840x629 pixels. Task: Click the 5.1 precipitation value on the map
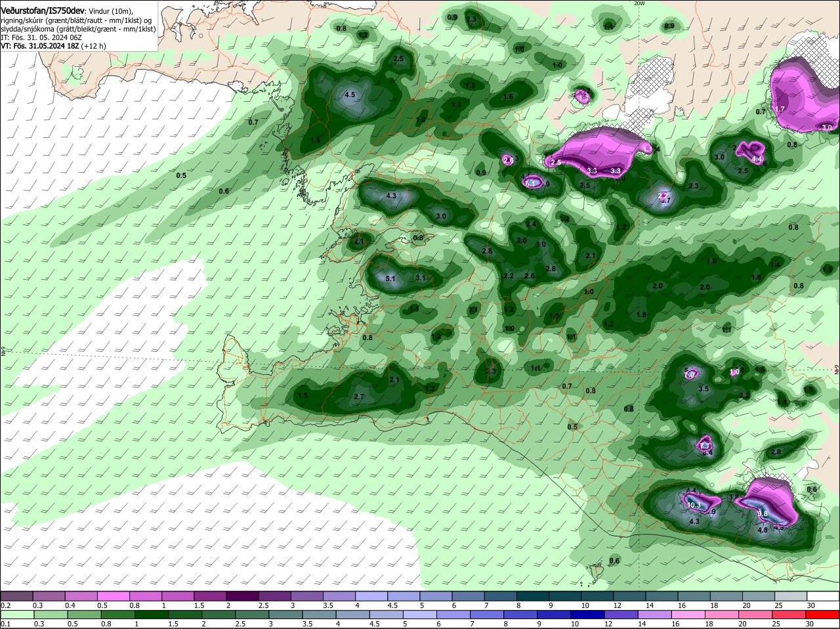pyautogui.click(x=390, y=278)
